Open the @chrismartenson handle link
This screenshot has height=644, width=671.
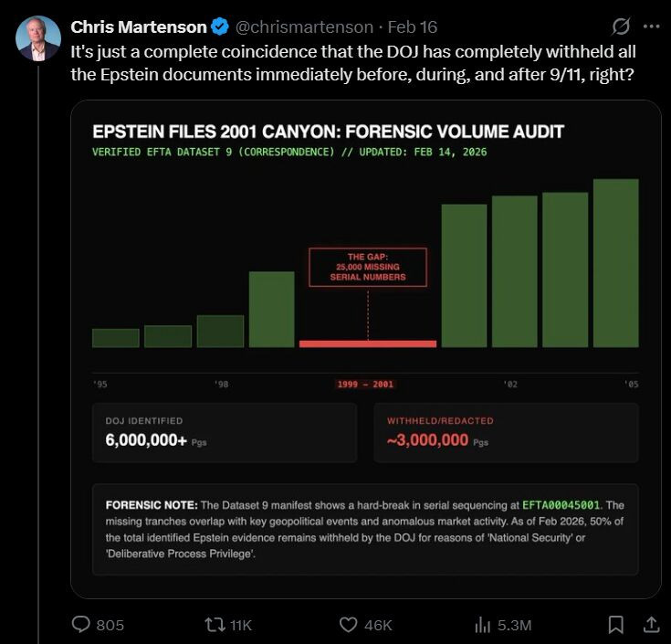point(298,26)
